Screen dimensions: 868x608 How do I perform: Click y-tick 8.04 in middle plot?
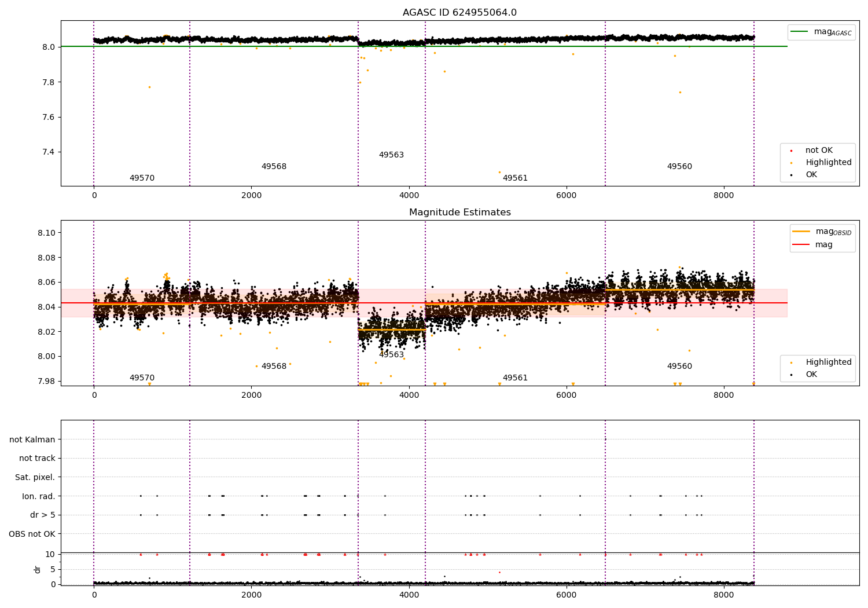[x=46, y=307]
